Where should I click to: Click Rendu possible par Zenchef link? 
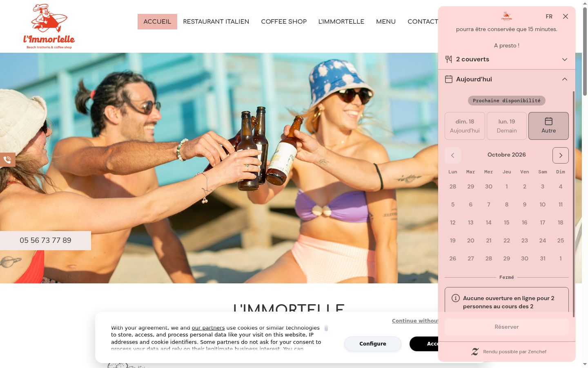[x=514, y=352]
